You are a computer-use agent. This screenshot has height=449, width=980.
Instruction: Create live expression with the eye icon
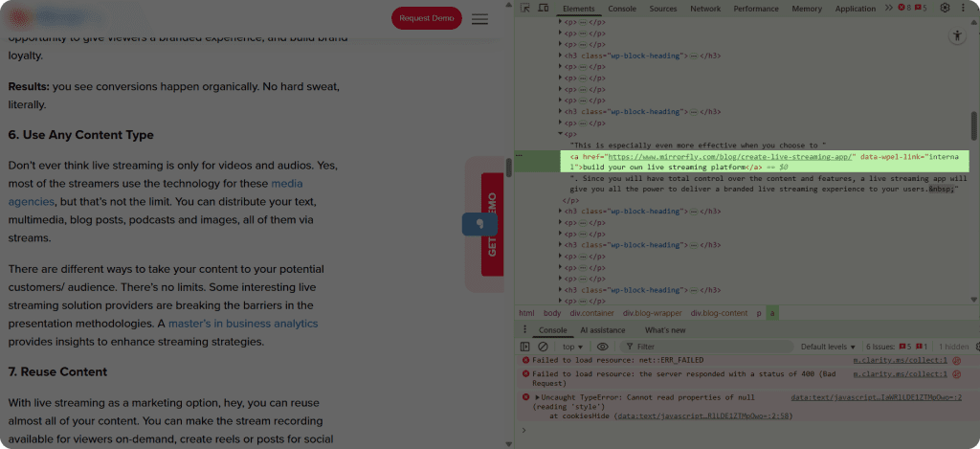coord(602,347)
